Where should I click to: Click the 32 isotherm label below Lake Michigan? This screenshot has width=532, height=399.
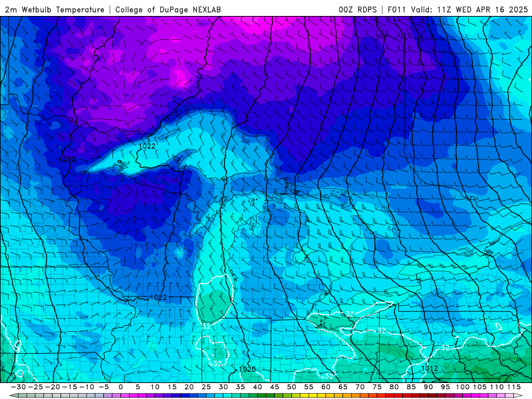(206, 327)
